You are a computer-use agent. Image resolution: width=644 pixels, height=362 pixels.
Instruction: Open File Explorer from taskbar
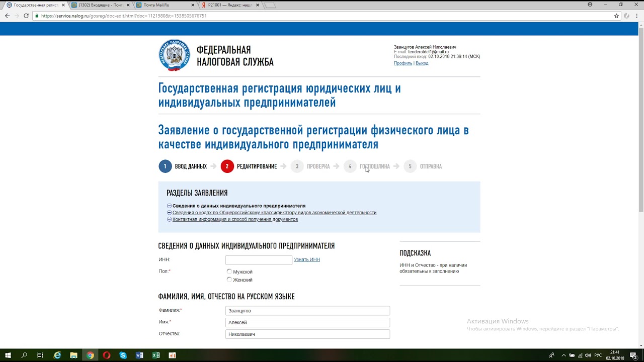[x=73, y=355]
